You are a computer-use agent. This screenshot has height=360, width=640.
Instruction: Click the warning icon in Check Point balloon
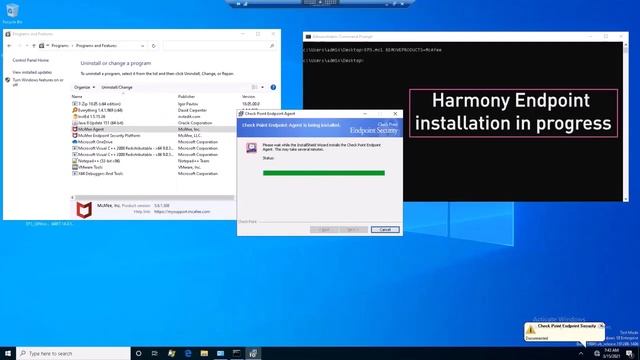tap(531, 329)
